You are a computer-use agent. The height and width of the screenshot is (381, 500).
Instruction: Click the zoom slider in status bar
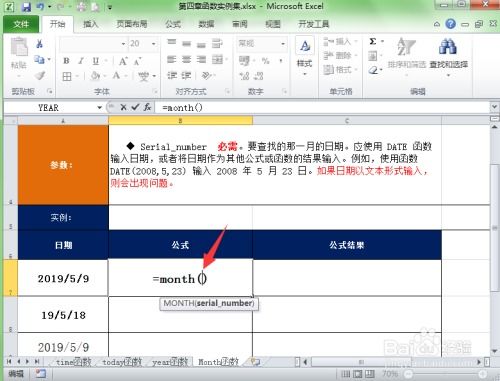pyautogui.click(x=446, y=374)
